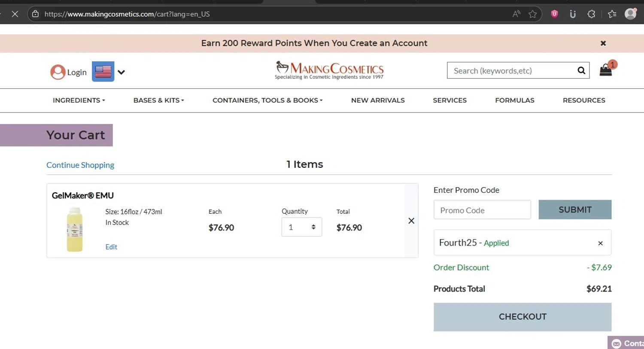Click the Login user icon
Viewport: 644px width, 349px height.
tap(58, 72)
